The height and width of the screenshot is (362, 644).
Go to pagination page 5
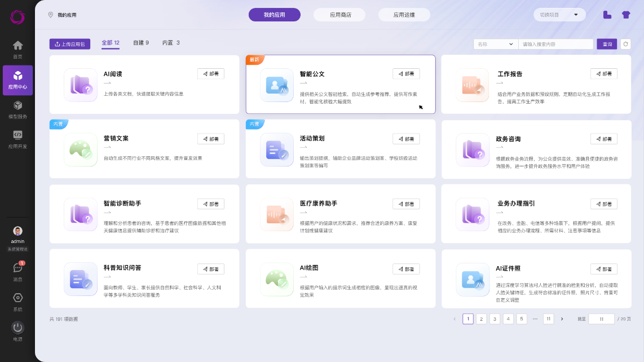pos(522,319)
